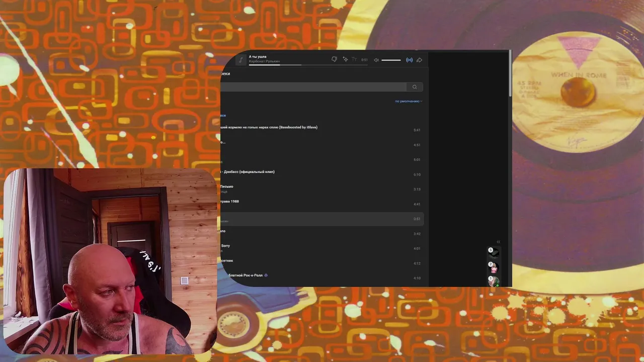644x362 pixels.
Task: Click the 4:12 duration track row
Action: 322,263
